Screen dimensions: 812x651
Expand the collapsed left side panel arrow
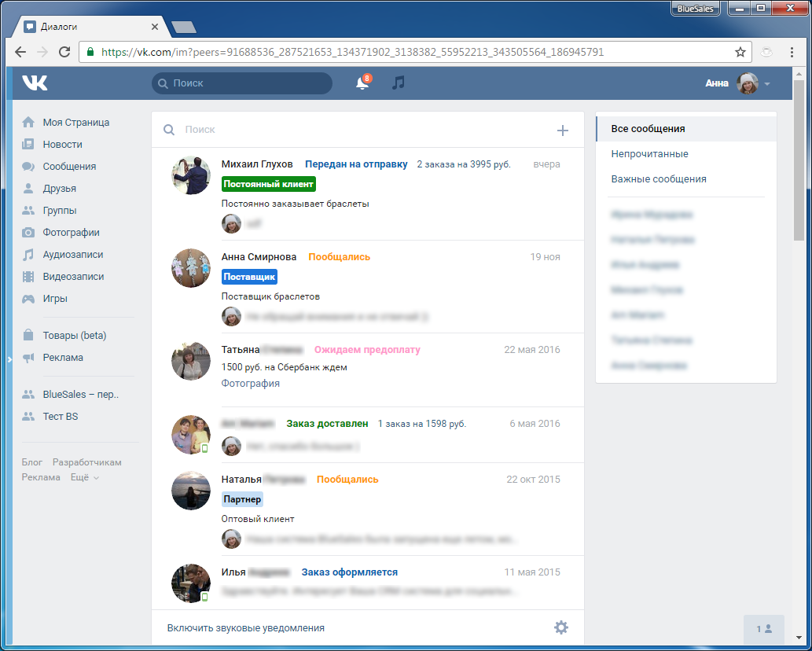9,359
